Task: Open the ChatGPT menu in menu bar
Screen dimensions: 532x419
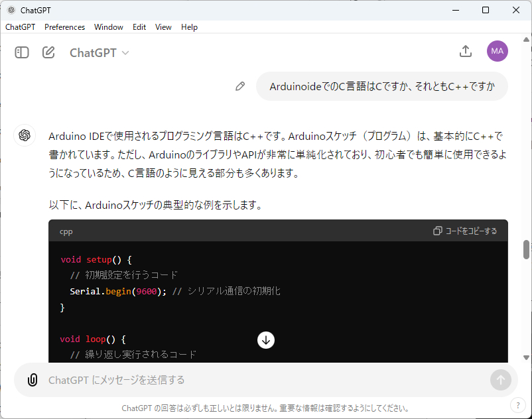Action: (20, 27)
